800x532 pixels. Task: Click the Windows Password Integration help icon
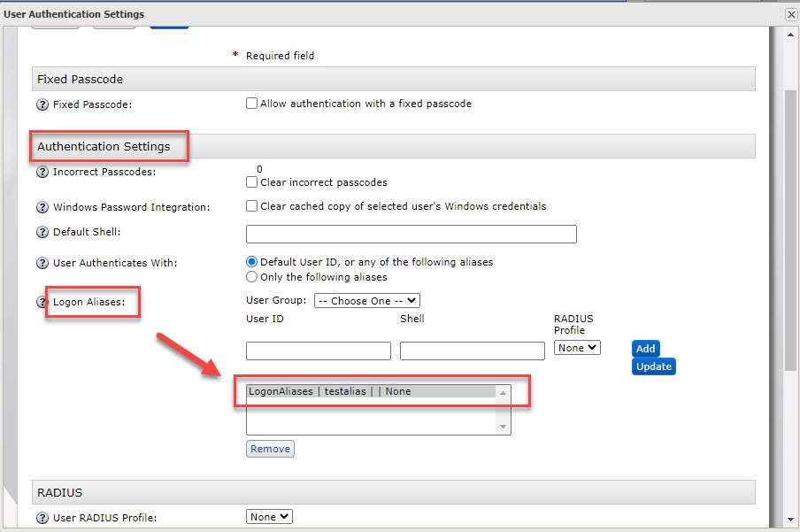click(x=41, y=207)
